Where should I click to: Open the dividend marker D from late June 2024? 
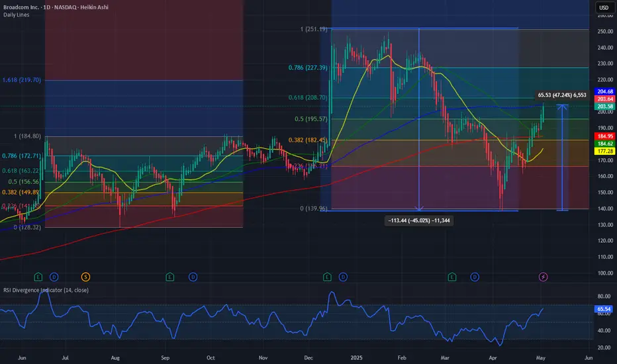pyautogui.click(x=54, y=277)
